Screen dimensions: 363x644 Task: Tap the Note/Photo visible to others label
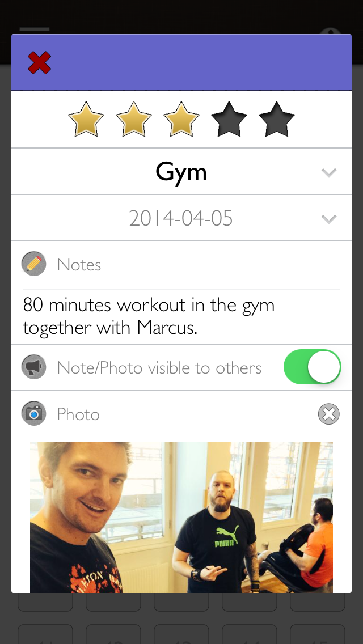click(159, 367)
